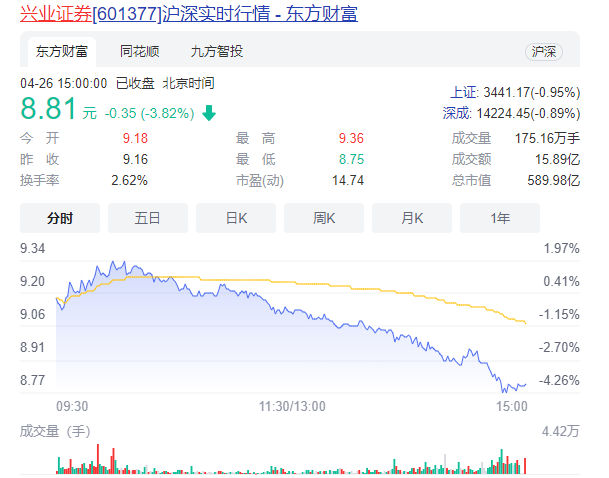Viewport: 609px width, 478px height.
Task: Select the 分时 chart button
Action: (60, 218)
